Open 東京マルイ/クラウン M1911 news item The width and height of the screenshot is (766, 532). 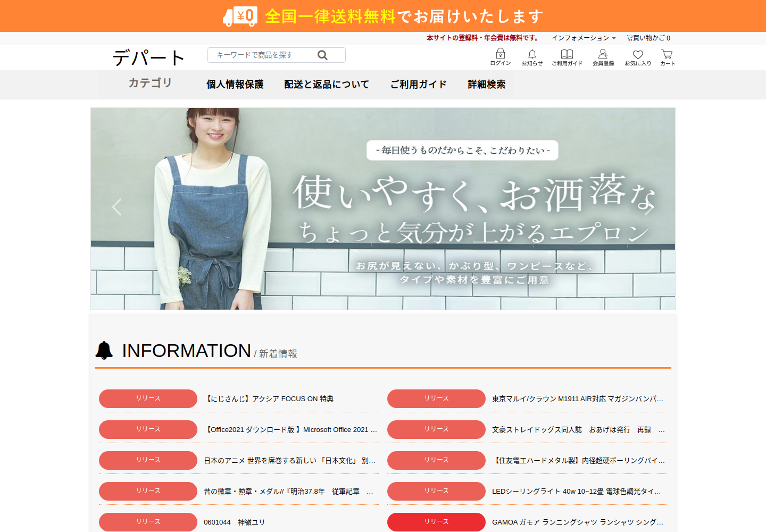[578, 399]
